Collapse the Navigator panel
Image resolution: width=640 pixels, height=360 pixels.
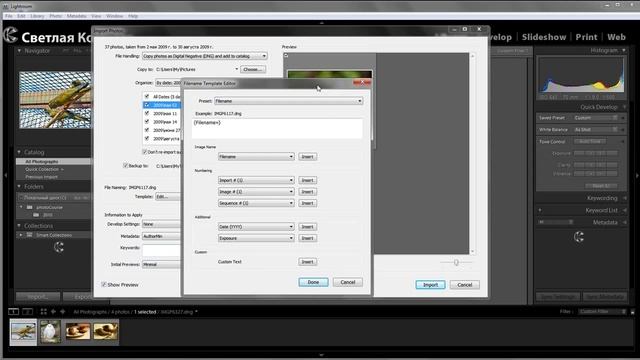[x=19, y=51]
